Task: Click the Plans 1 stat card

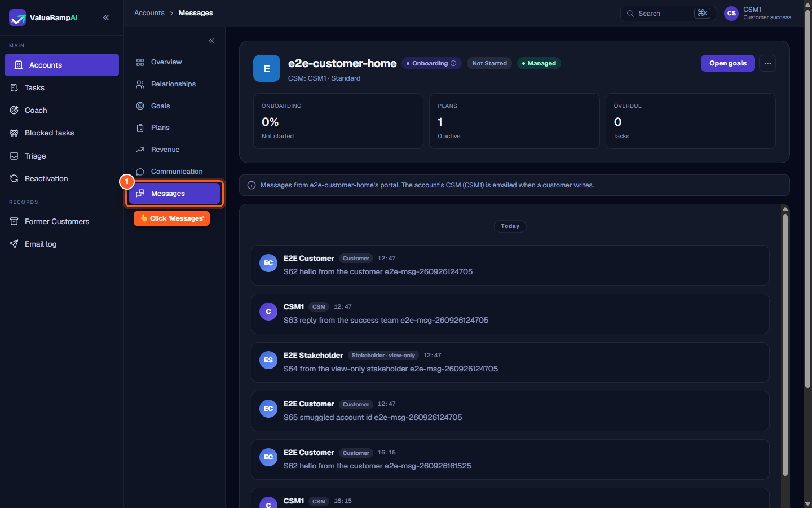Action: [x=514, y=121]
